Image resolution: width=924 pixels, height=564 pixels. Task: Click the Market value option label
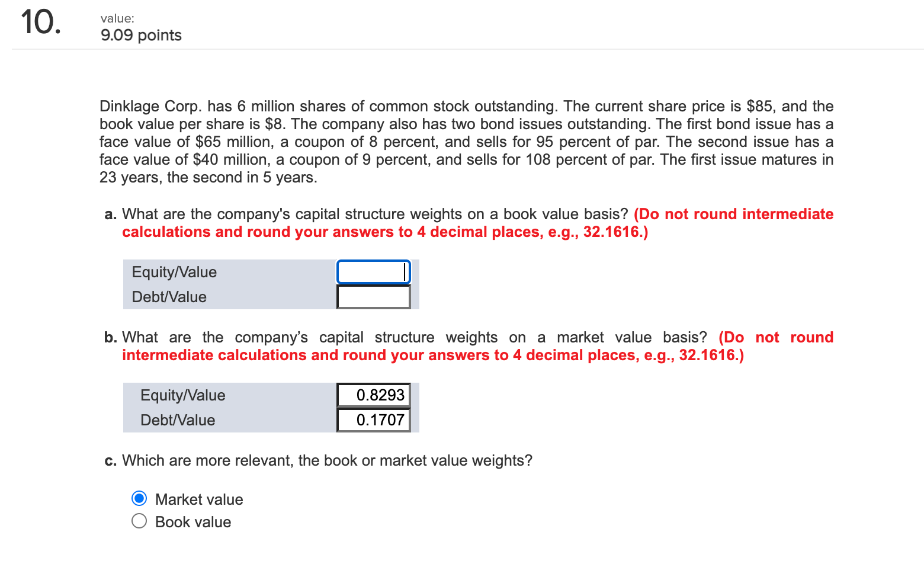[x=198, y=499]
